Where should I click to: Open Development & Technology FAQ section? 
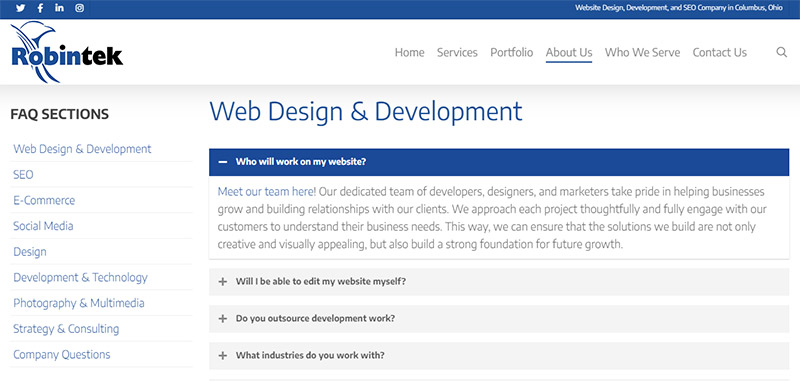[x=80, y=277]
